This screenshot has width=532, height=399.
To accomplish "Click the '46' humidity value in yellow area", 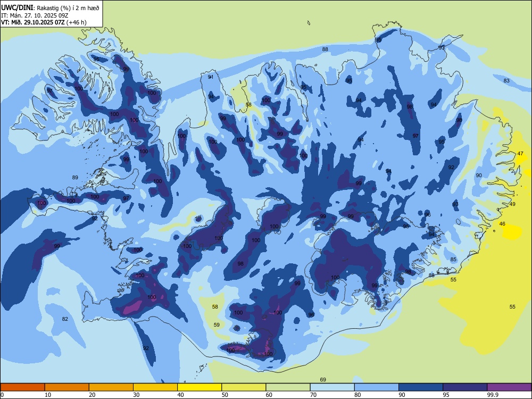I will tap(502, 223).
